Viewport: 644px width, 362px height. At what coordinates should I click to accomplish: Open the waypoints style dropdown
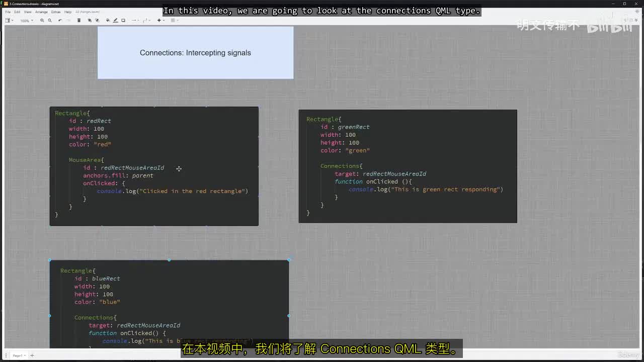tap(146, 20)
